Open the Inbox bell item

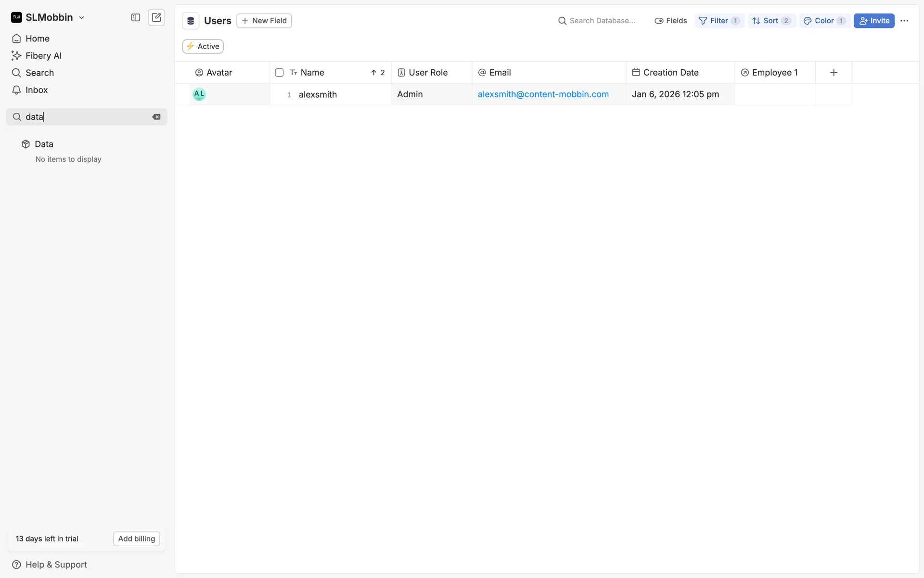[x=37, y=90]
